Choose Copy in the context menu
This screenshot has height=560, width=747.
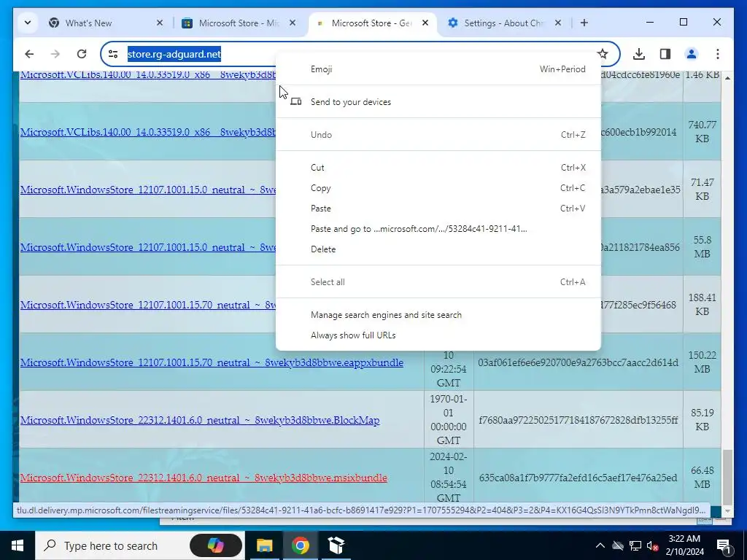point(438,188)
